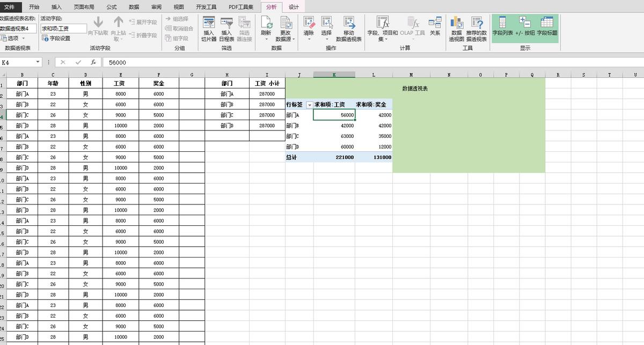Click the 组选择 group selection command

[177, 19]
